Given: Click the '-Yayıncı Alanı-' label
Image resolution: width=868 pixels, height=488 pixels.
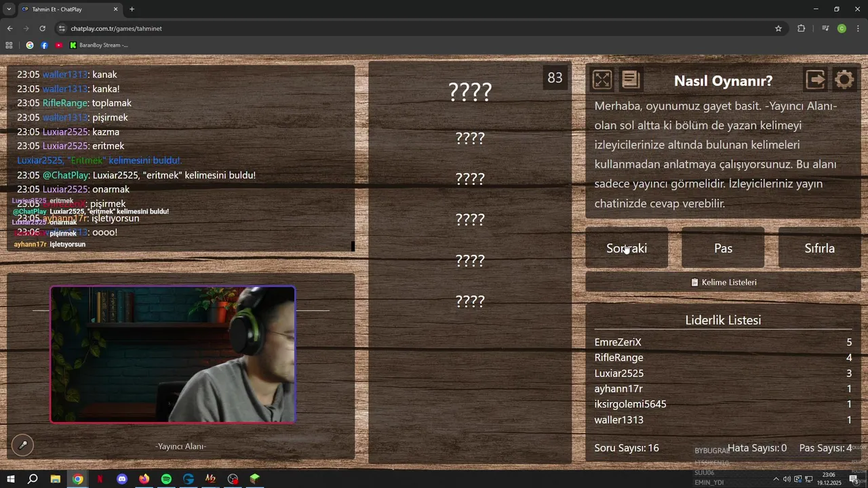Looking at the screenshot, I should point(180,446).
